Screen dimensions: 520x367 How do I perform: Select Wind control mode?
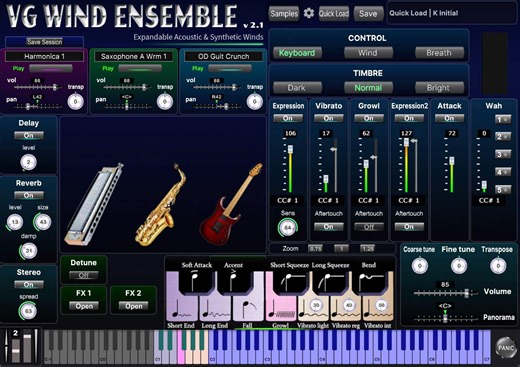pyautogui.click(x=368, y=53)
